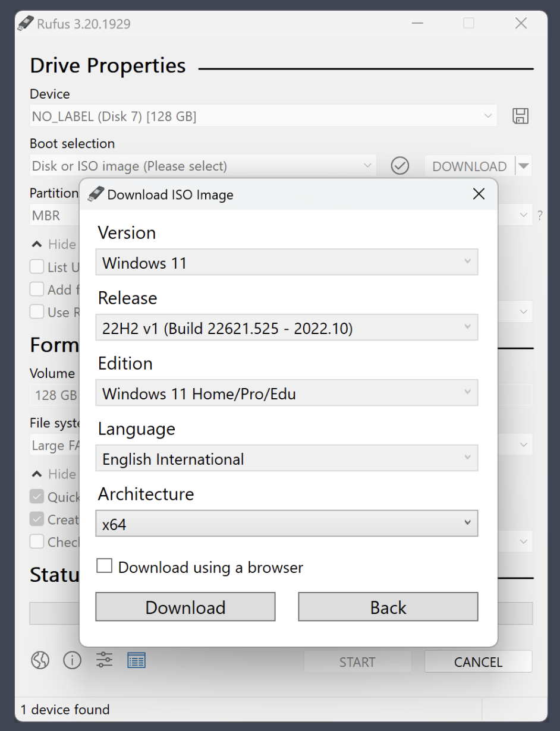Open the Language dropdown English International
This screenshot has width=560, height=731.
point(287,458)
